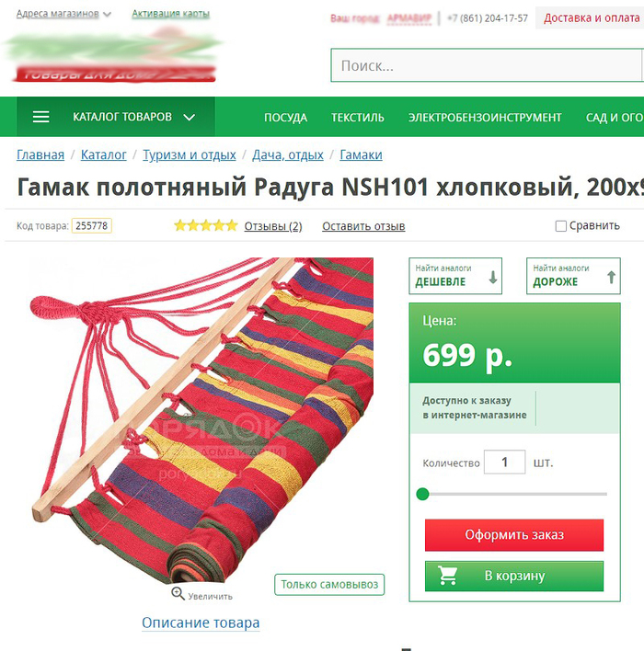Click the down arrow for cheaper analogs

click(x=493, y=277)
